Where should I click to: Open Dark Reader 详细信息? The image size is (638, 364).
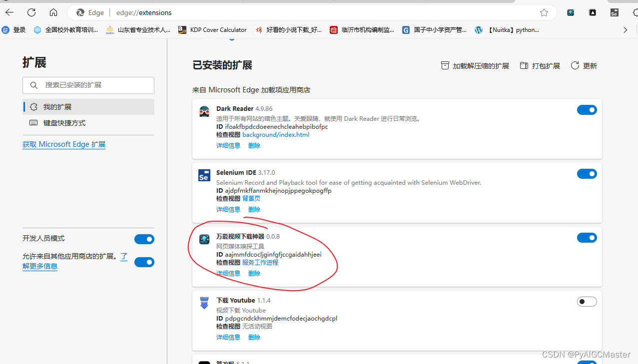click(x=228, y=146)
